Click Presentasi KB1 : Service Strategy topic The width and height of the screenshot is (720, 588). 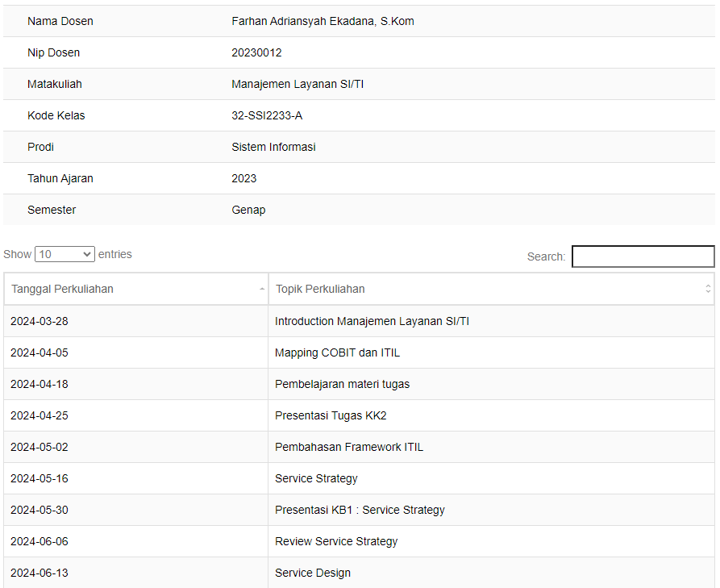click(x=360, y=510)
